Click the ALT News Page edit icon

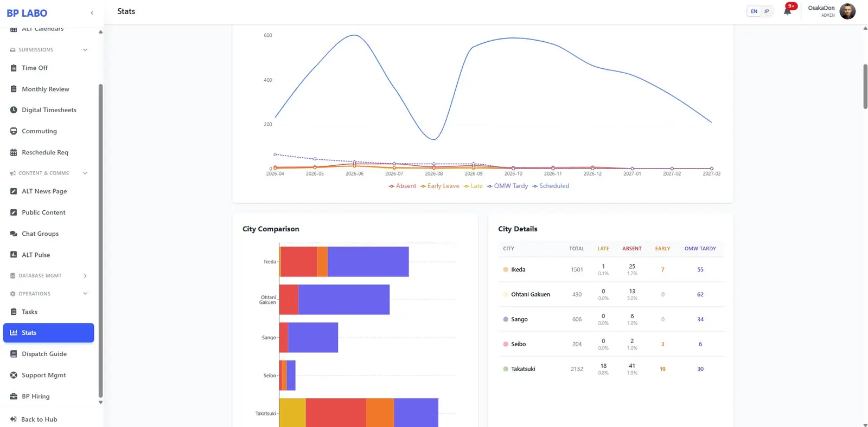14,191
